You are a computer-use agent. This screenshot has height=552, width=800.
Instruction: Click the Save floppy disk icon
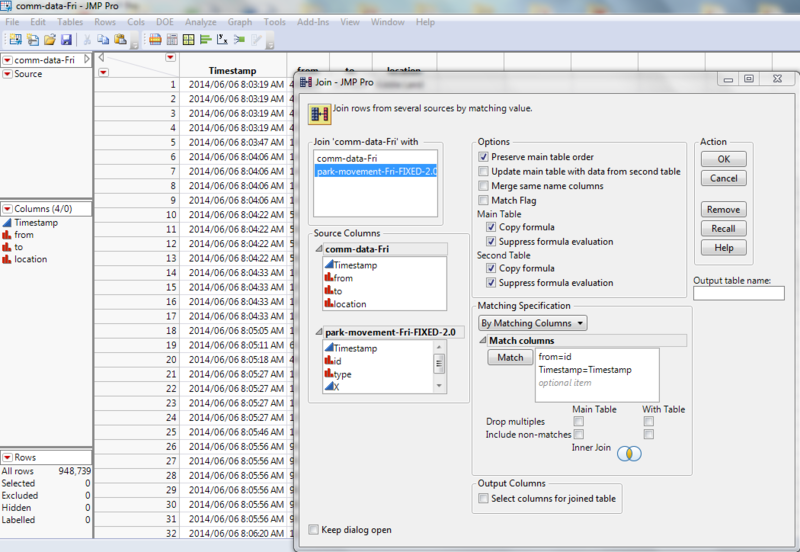pos(66,39)
